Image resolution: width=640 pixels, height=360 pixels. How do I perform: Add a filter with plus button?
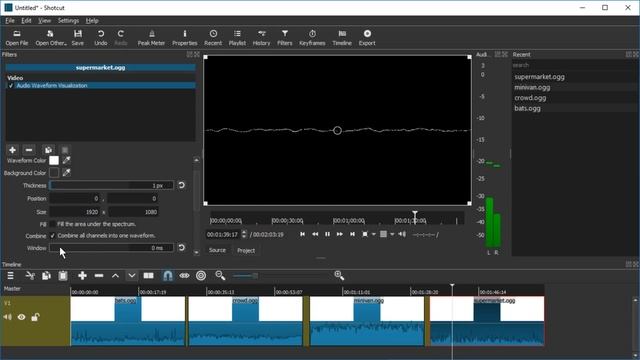12,150
